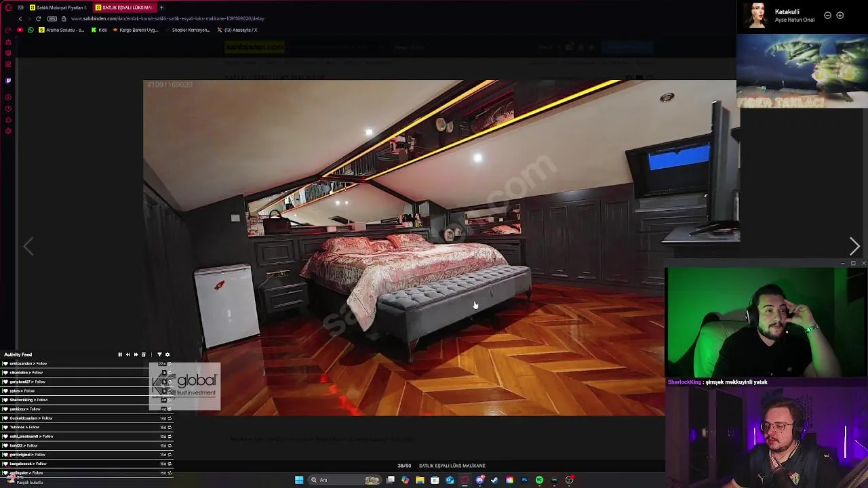Open a new browser tab
Screen dimensions: 868x488
161,7
